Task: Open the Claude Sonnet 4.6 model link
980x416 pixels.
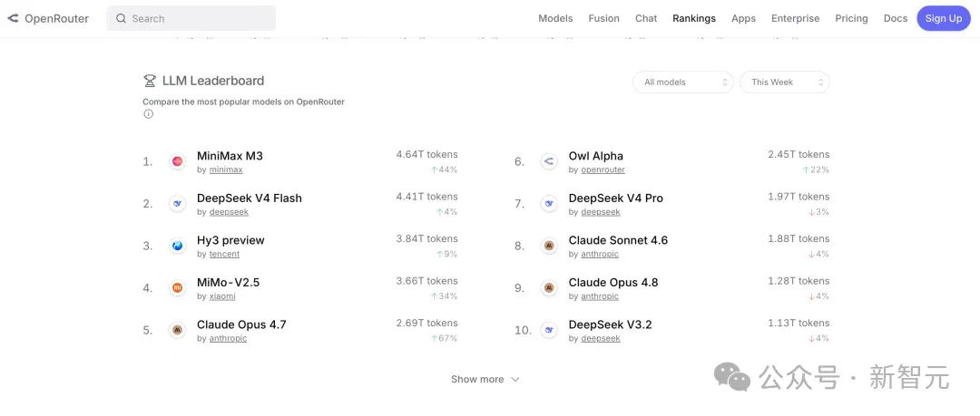Action: (x=618, y=240)
